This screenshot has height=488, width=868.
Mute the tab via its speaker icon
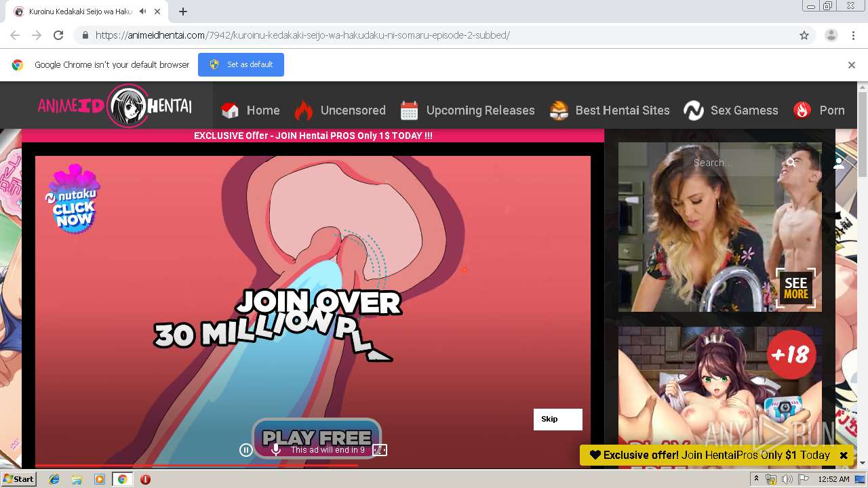[x=143, y=12]
